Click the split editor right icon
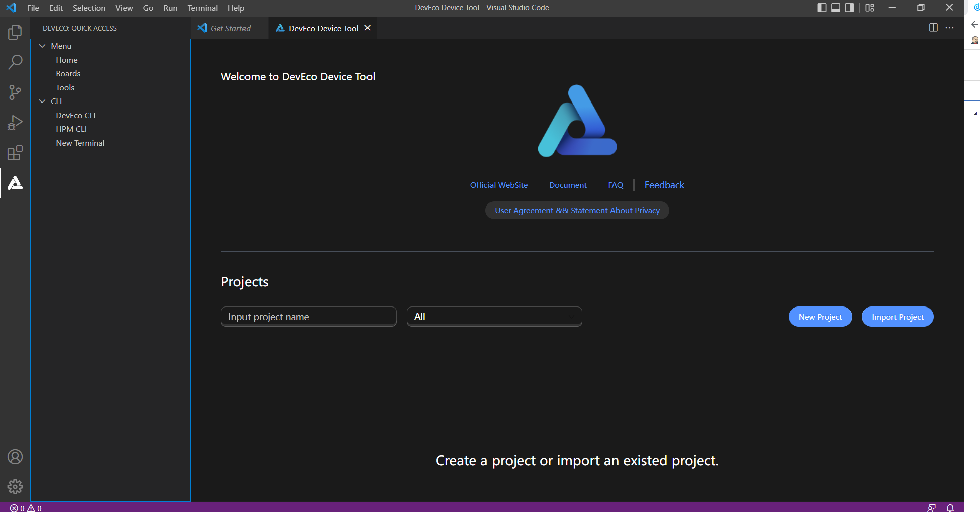The image size is (980, 512). pyautogui.click(x=933, y=28)
